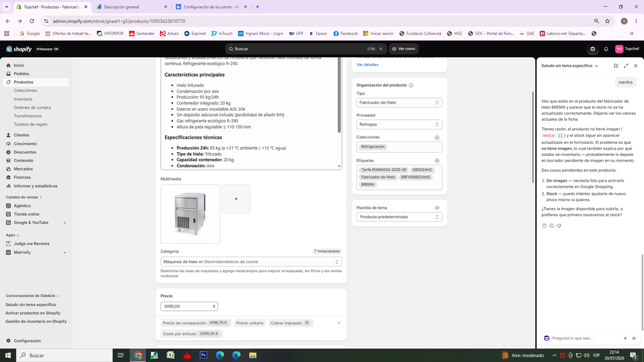Image resolution: width=644 pixels, height=362 pixels.
Task: Go to Colecciones submenu
Action: tap(25, 90)
